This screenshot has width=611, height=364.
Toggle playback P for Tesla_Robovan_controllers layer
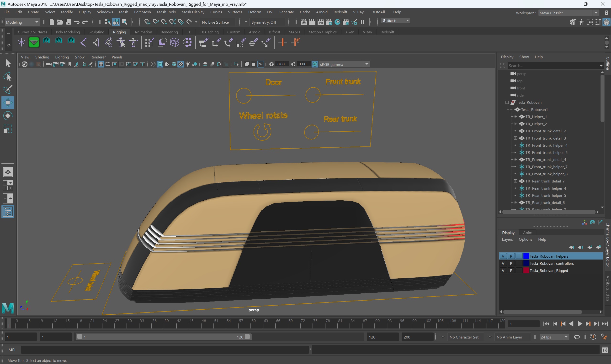(x=511, y=263)
